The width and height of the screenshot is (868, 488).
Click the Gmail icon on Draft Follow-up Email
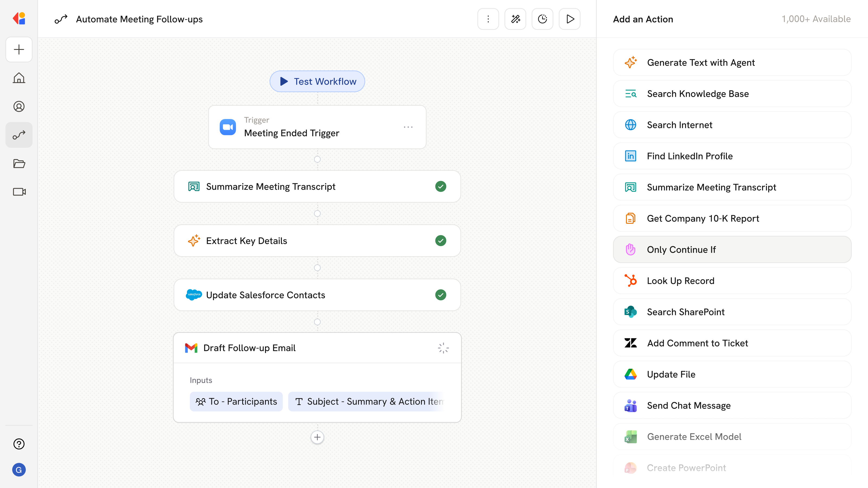coord(191,348)
